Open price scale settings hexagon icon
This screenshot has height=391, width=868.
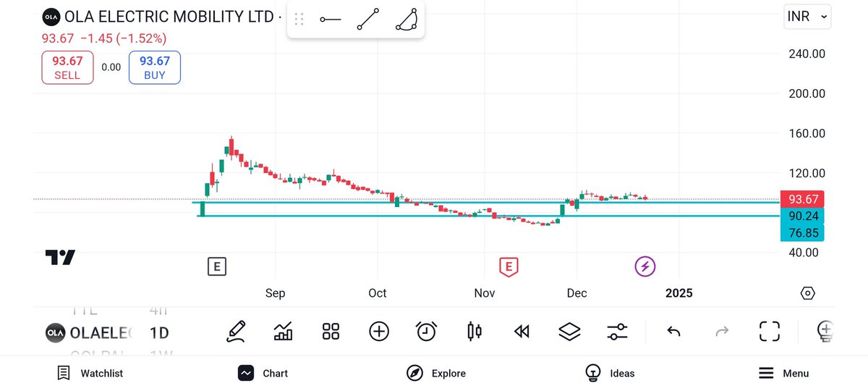point(808,293)
